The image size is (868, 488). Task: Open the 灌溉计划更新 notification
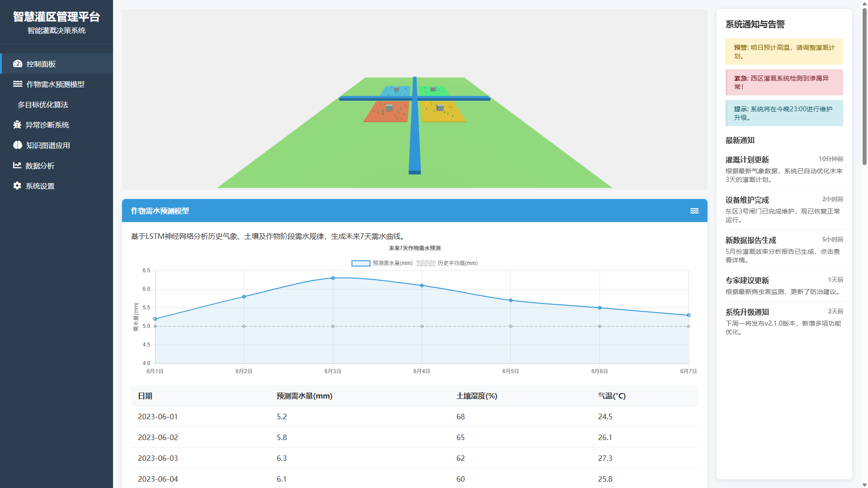pos(784,169)
